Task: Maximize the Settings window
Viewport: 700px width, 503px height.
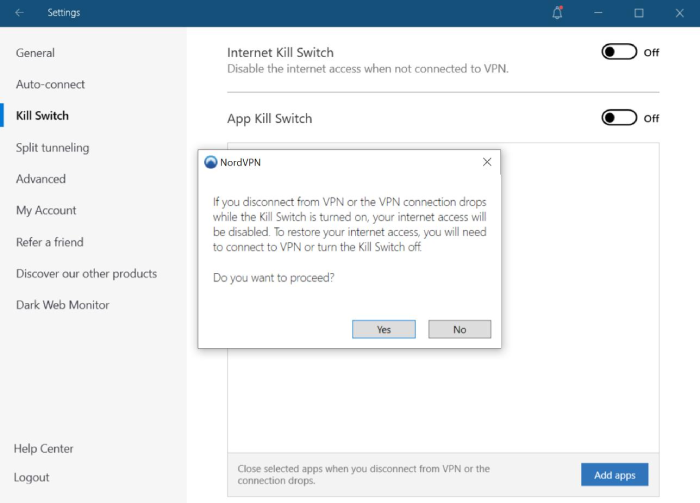Action: click(639, 12)
